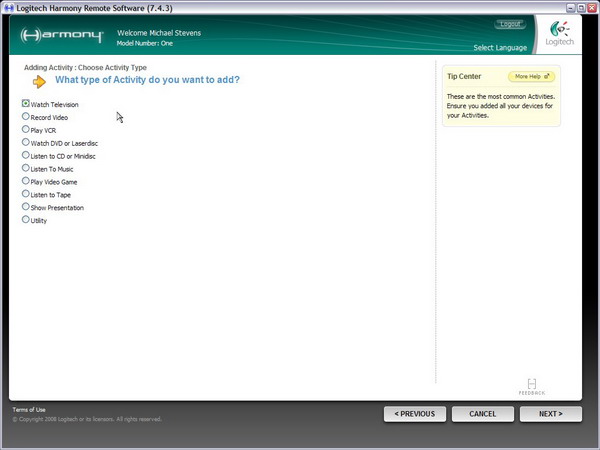Viewport: 600px width, 450px height.
Task: Go back with the PREVIOUS button
Action: pyautogui.click(x=415, y=414)
